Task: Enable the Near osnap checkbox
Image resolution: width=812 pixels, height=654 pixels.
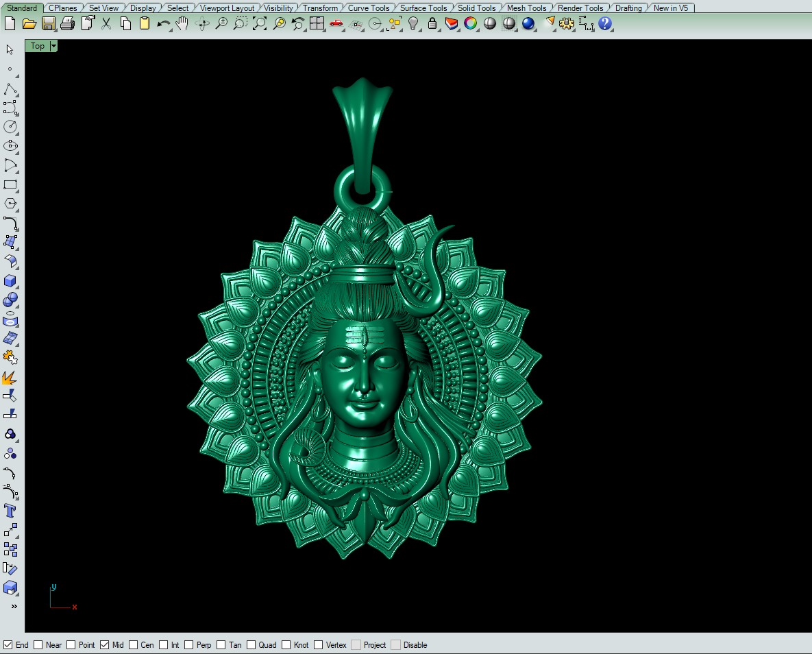Action: 38,644
